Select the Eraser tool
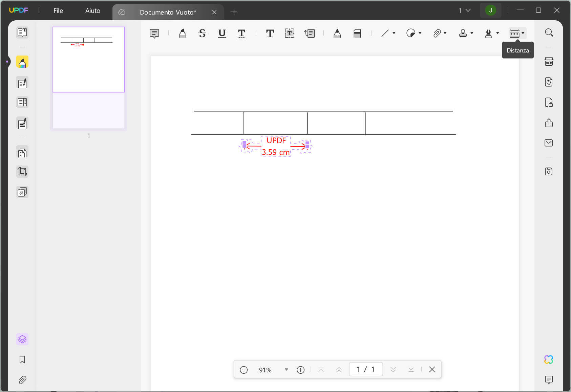 point(357,33)
